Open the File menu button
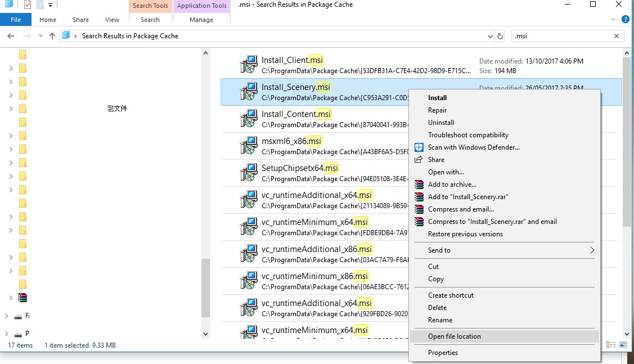The width and height of the screenshot is (634, 364). coord(16,20)
